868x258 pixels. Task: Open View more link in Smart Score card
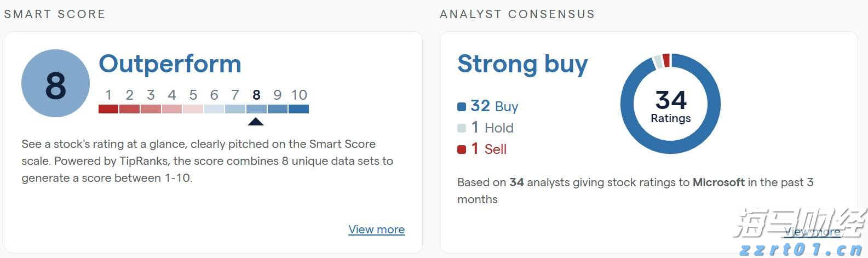tap(377, 230)
